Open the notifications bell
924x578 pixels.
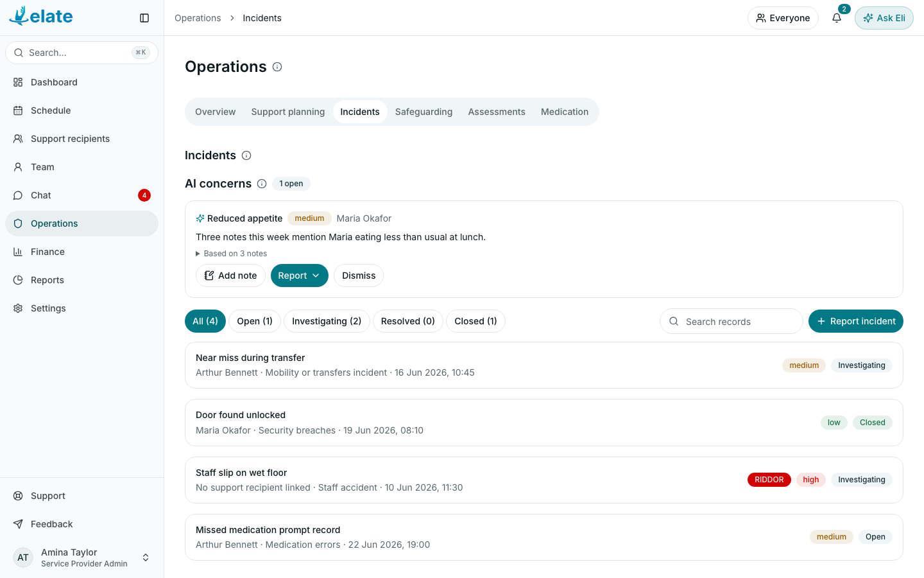(837, 18)
